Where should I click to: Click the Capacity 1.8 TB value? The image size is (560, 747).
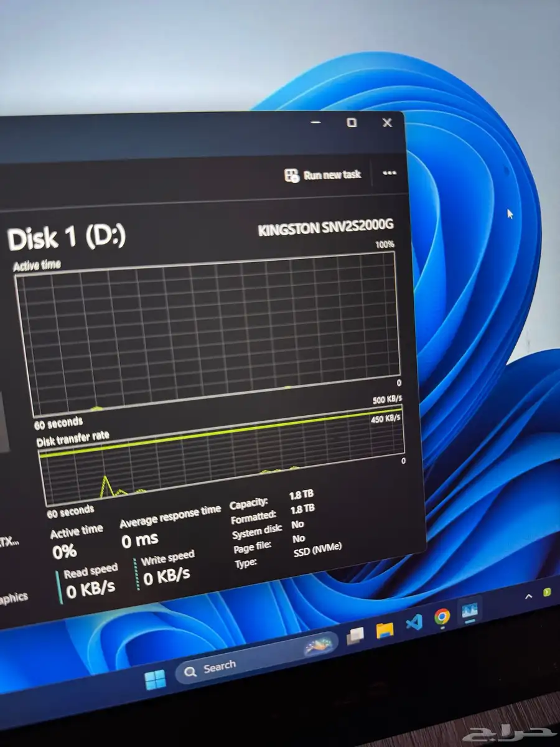point(301,496)
